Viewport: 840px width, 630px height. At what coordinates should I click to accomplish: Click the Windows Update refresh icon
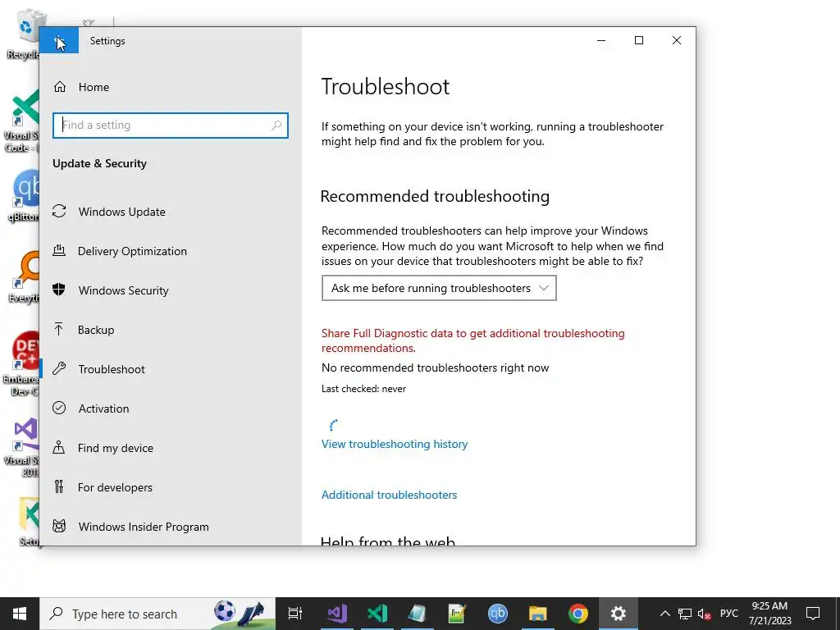click(59, 211)
